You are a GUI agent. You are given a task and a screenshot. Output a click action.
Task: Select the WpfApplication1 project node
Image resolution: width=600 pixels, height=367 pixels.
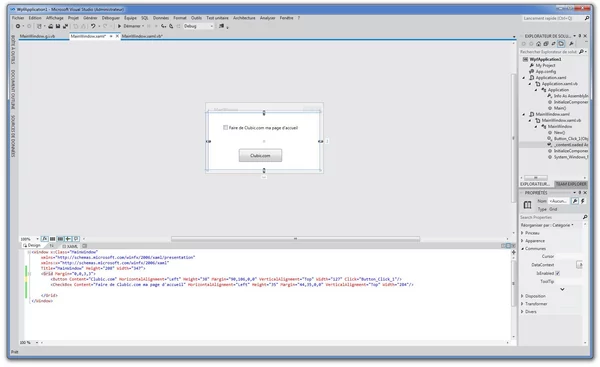pos(542,59)
